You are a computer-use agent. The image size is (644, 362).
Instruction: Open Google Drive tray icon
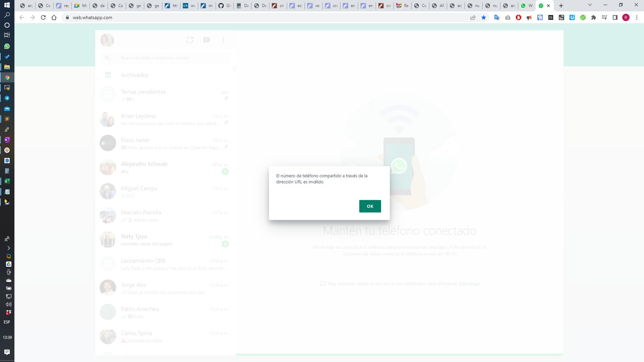coord(8,264)
